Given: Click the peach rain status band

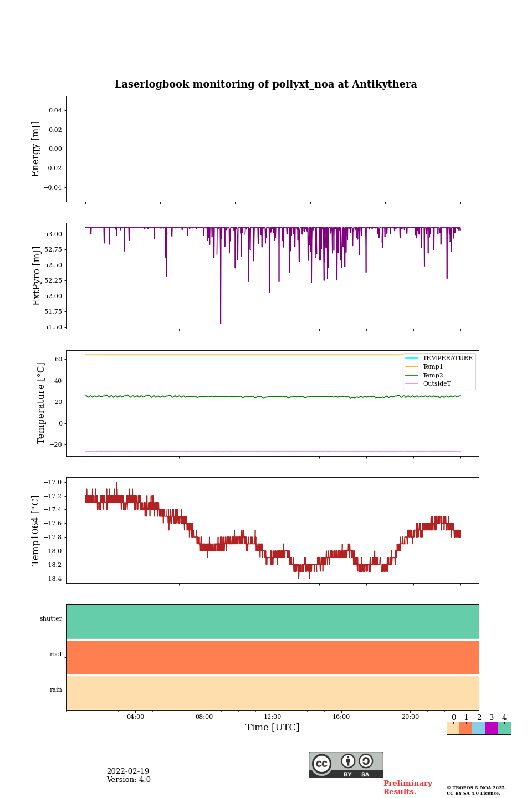Looking at the screenshot, I should (x=273, y=693).
